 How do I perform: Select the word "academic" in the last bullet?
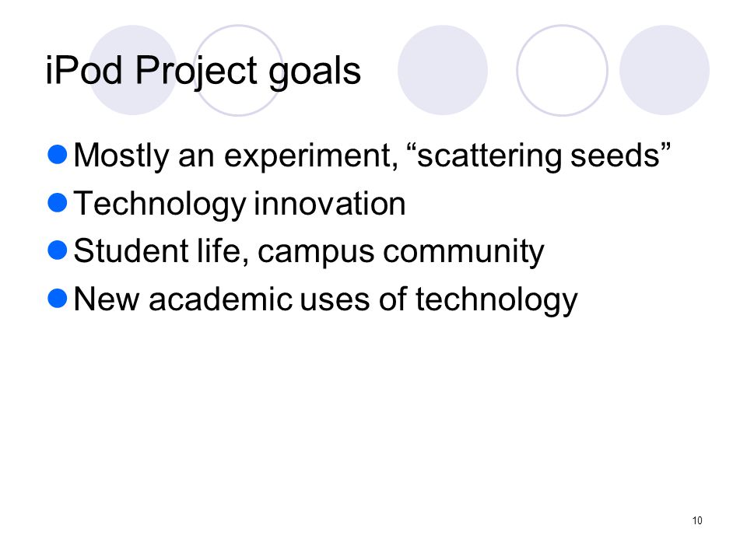pos(220,299)
